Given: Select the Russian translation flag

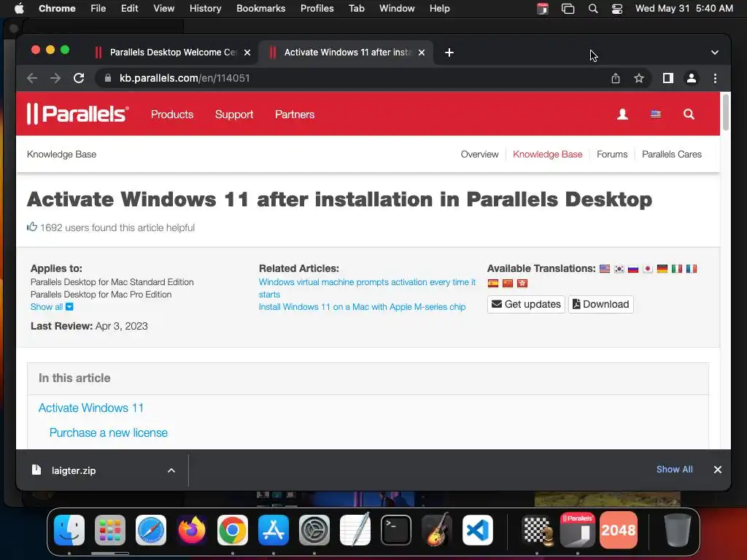Looking at the screenshot, I should click(633, 268).
